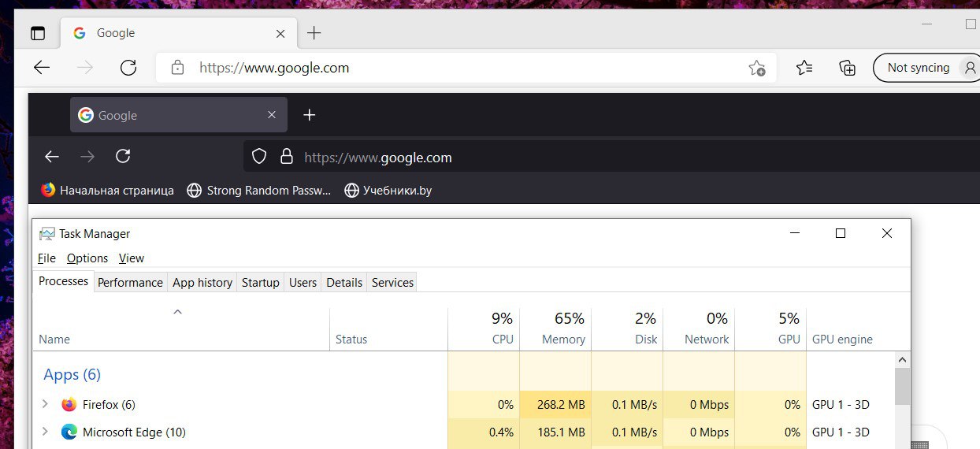Refresh the Edge page
The height and width of the screenshot is (449, 980).
128,68
